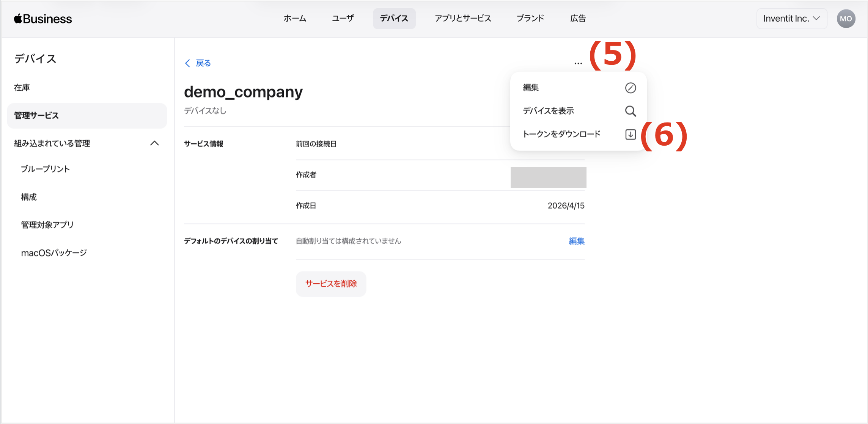Click the デバイス sidebar heading
The height and width of the screenshot is (424, 868).
(35, 59)
